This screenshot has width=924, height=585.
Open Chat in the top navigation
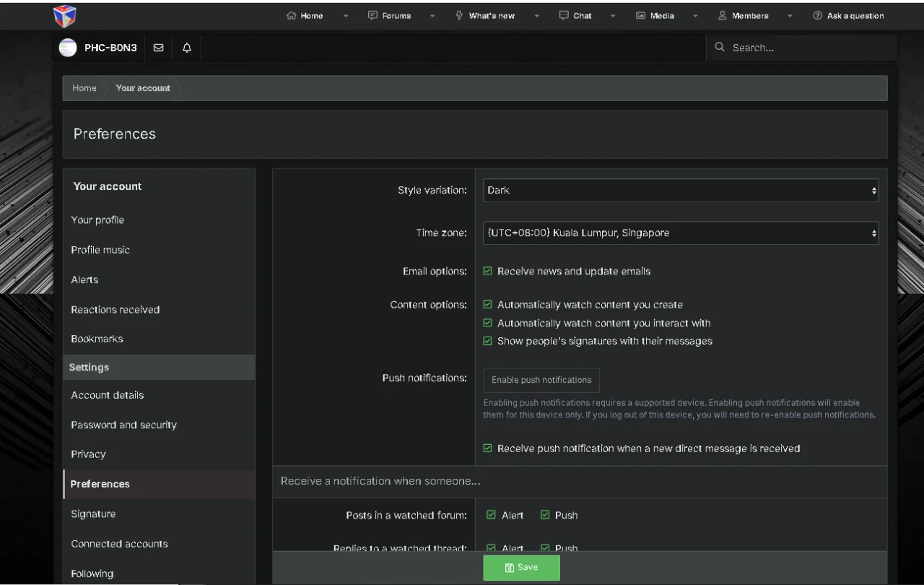(x=575, y=15)
